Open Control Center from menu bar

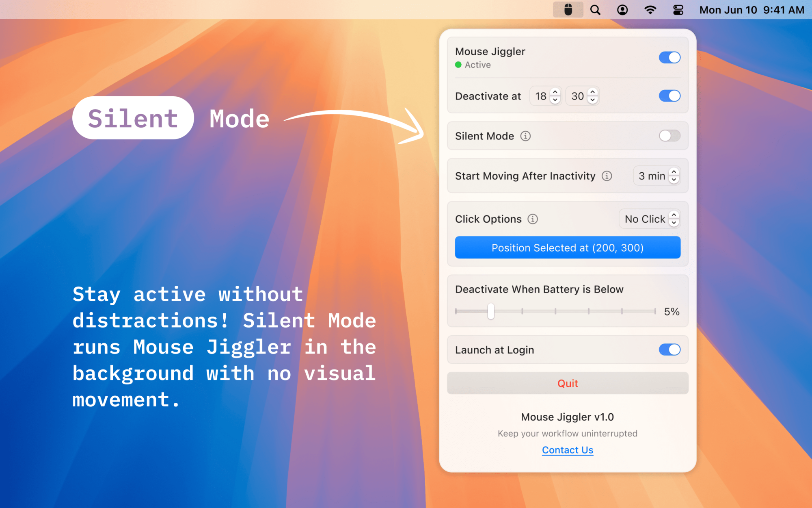click(x=678, y=10)
